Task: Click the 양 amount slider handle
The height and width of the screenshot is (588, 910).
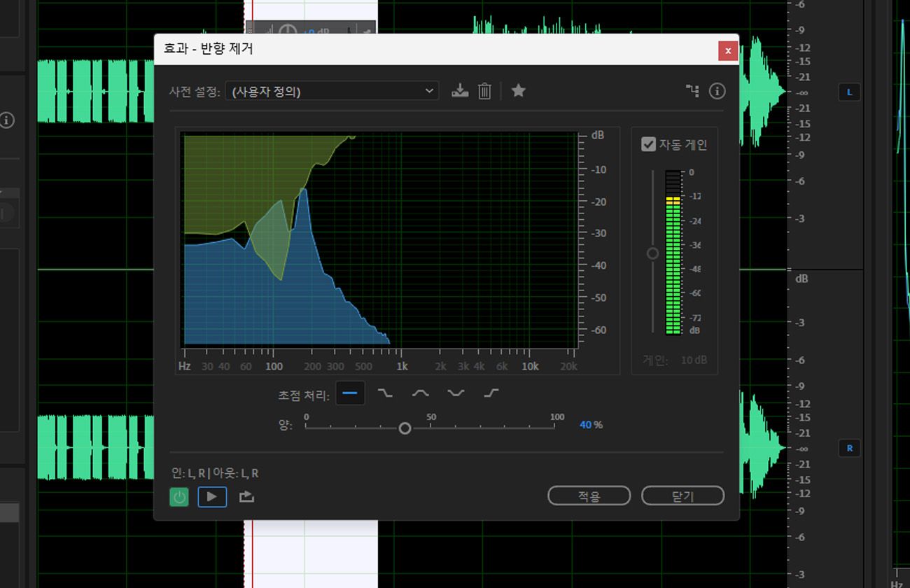Action: click(405, 428)
